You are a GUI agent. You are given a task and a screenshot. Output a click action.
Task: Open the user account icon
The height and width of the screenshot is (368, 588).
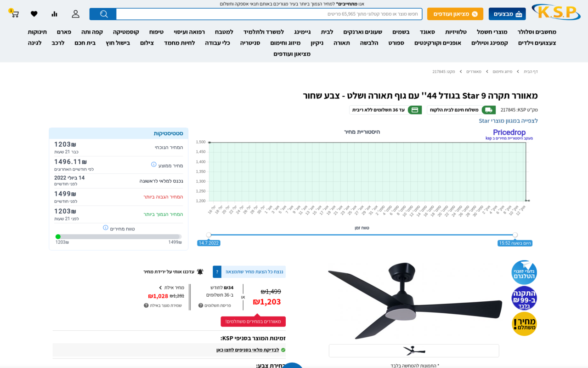75,14
